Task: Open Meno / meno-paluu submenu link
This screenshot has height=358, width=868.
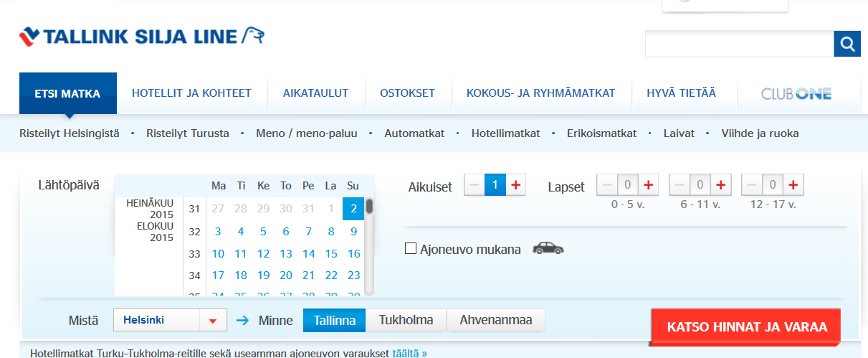Action: click(307, 133)
